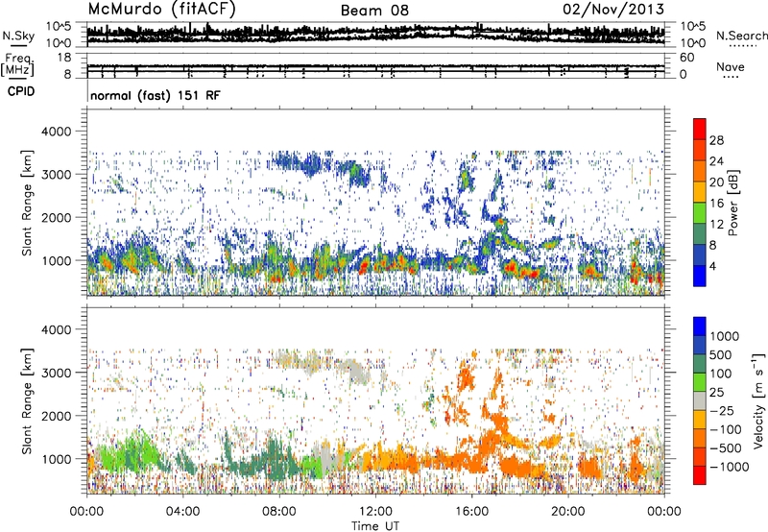Screen dimensions: 768x532
Task: Click the 'McMurdo (fitACF)' title text
Action: 162,10
